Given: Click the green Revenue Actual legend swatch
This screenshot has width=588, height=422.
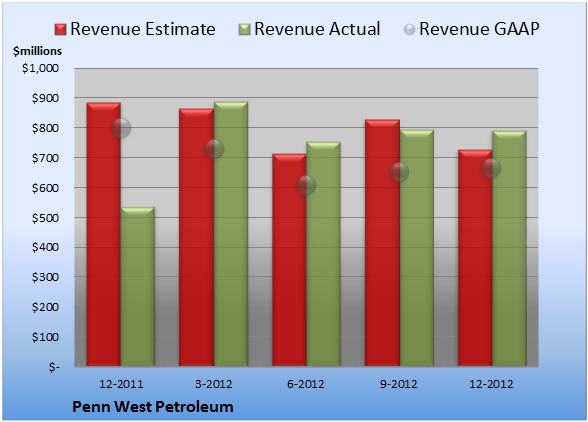Looking at the screenshot, I should coord(244,30).
